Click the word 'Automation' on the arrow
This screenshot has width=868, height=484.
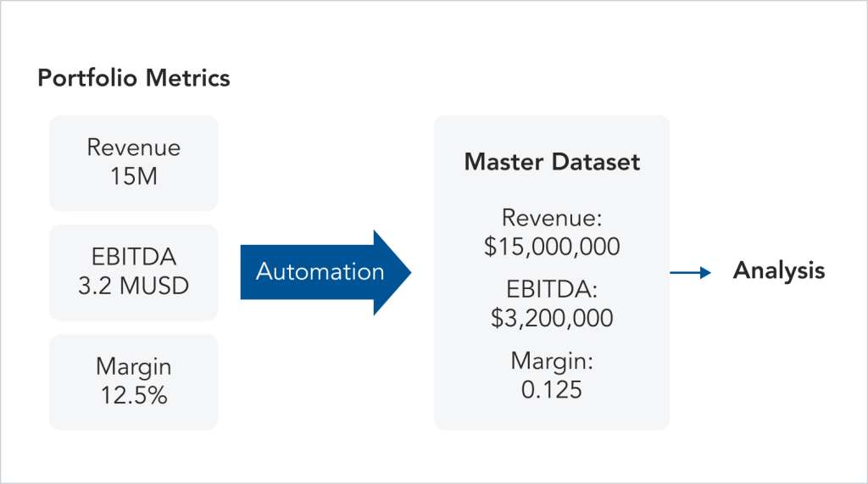[320, 272]
